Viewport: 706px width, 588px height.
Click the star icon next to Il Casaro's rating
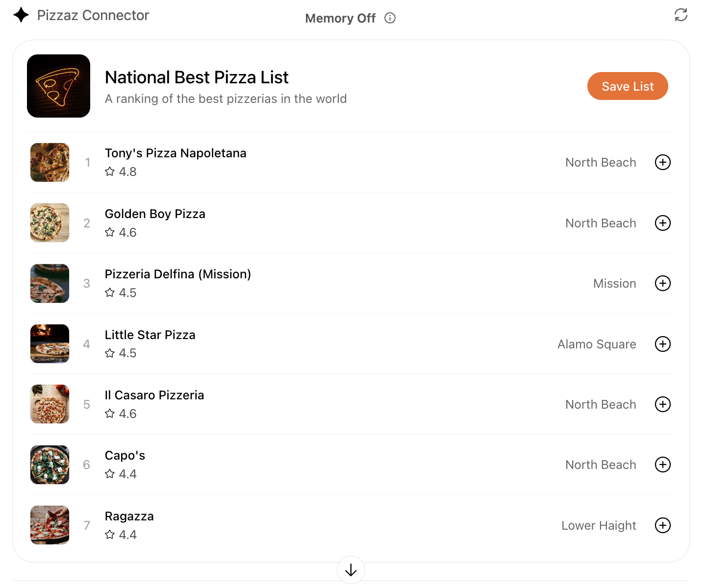[x=110, y=413]
